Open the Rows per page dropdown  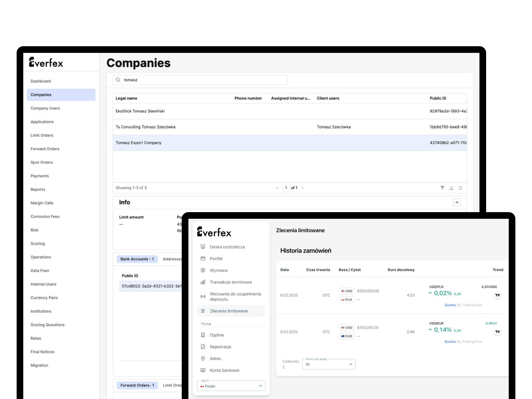328,364
